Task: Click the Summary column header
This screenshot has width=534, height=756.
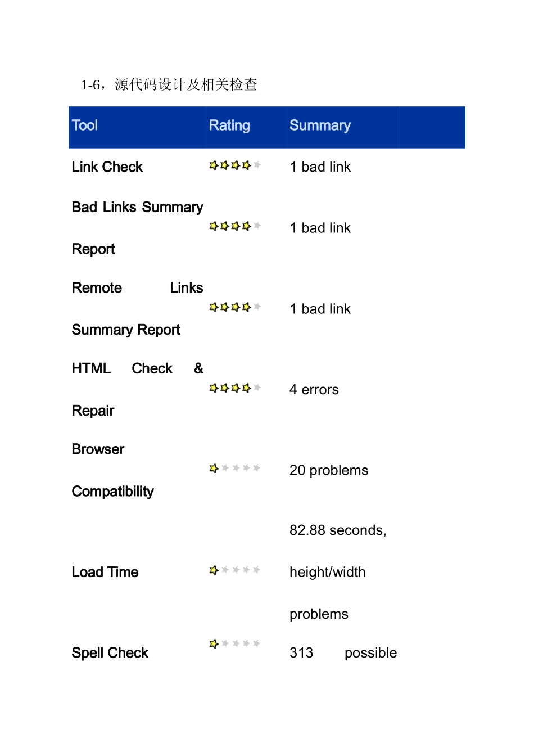Action: [320, 125]
